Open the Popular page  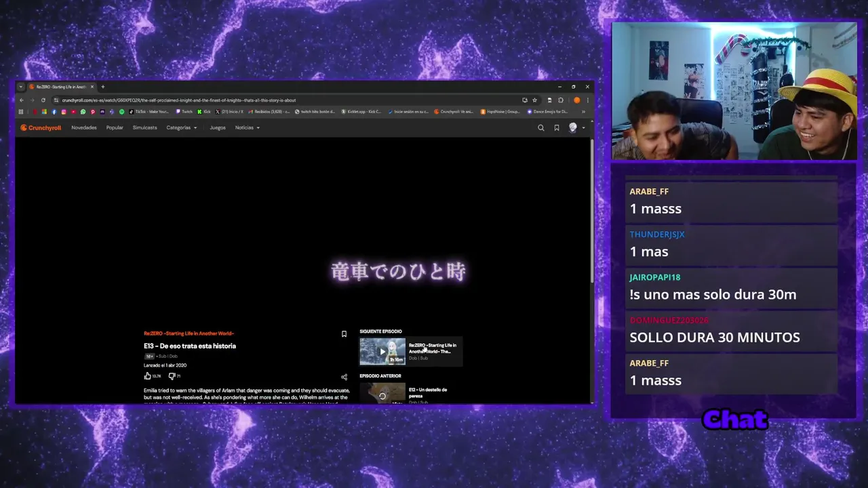(115, 127)
